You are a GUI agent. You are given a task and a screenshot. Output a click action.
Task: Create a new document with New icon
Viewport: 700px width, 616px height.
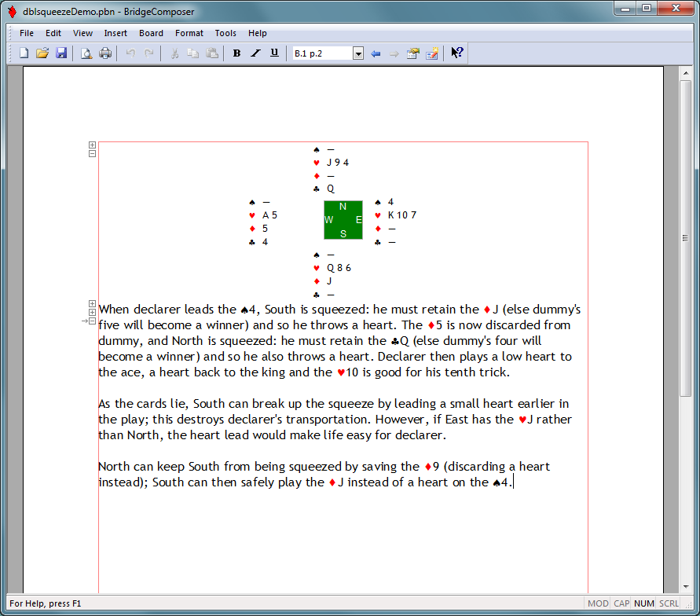[24, 53]
